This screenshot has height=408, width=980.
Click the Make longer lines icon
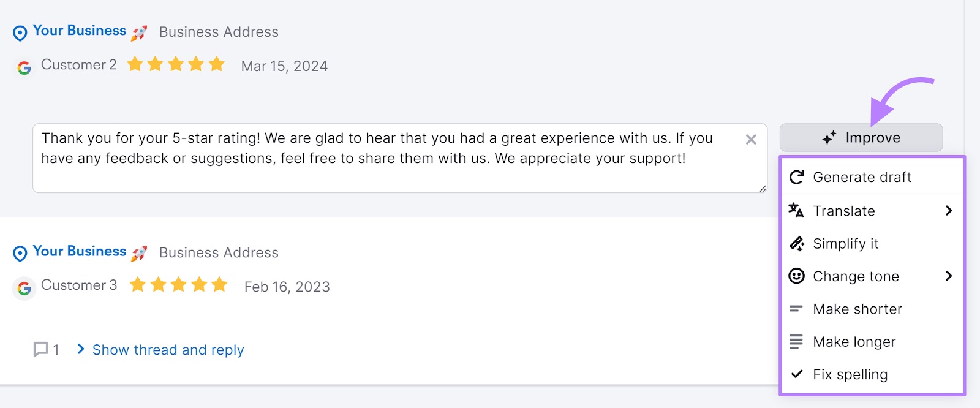[796, 341]
